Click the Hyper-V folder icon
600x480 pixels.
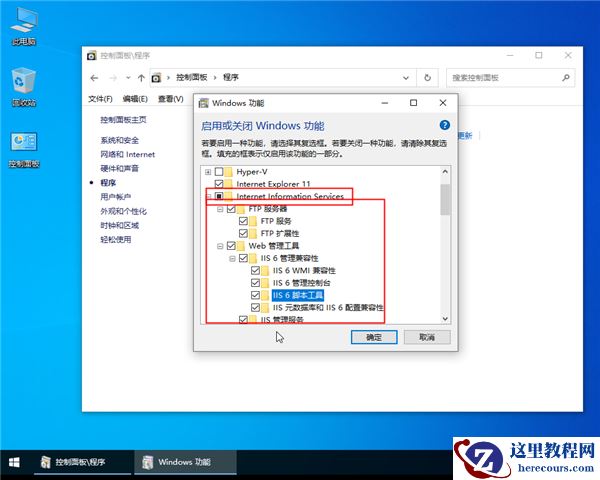point(228,171)
